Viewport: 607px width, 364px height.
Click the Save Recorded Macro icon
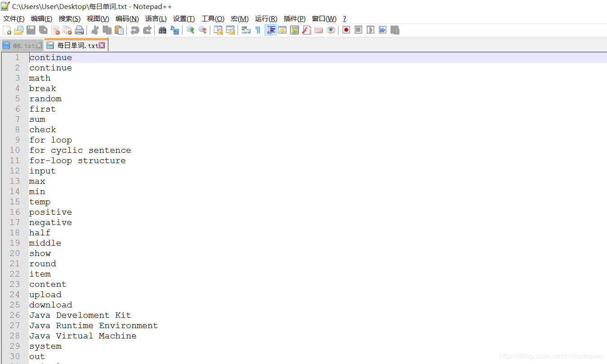(395, 30)
